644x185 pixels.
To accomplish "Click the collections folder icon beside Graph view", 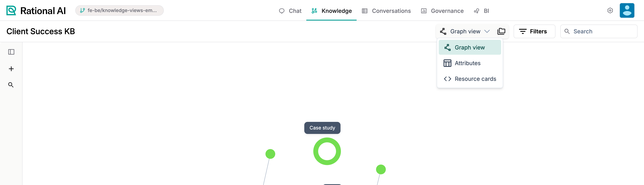I will 501,31.
